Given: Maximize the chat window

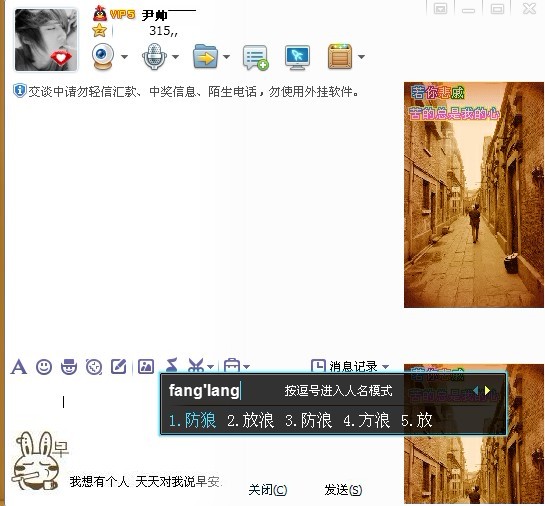Looking at the screenshot, I should [497, 8].
